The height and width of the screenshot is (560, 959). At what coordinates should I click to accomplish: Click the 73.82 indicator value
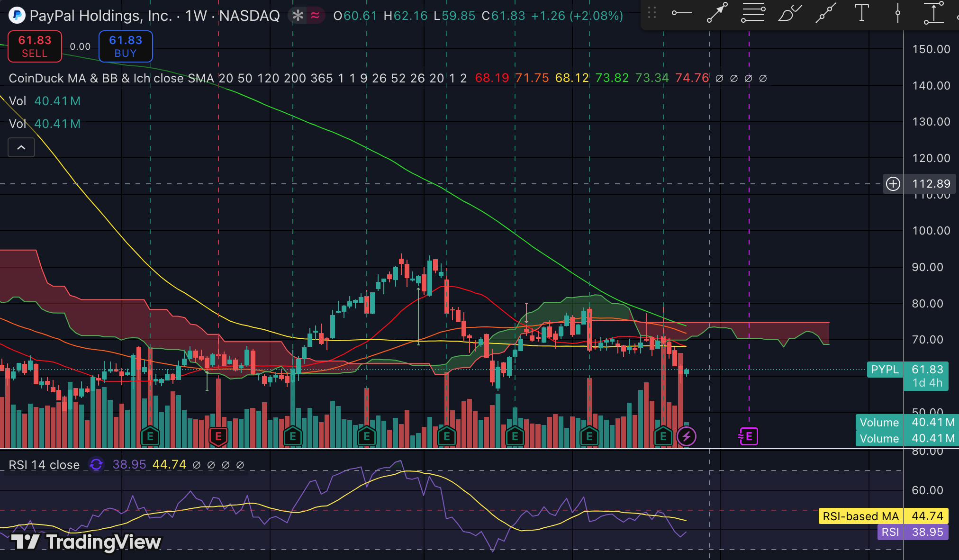point(612,78)
